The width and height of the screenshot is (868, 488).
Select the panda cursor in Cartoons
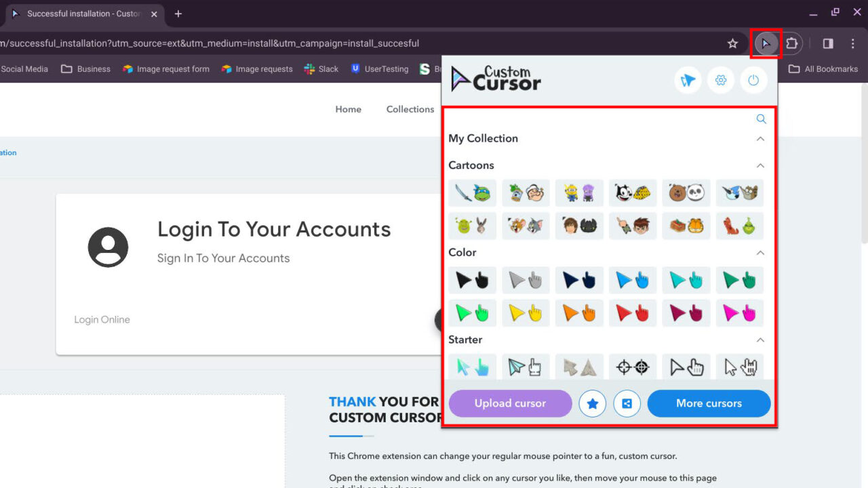pos(686,192)
